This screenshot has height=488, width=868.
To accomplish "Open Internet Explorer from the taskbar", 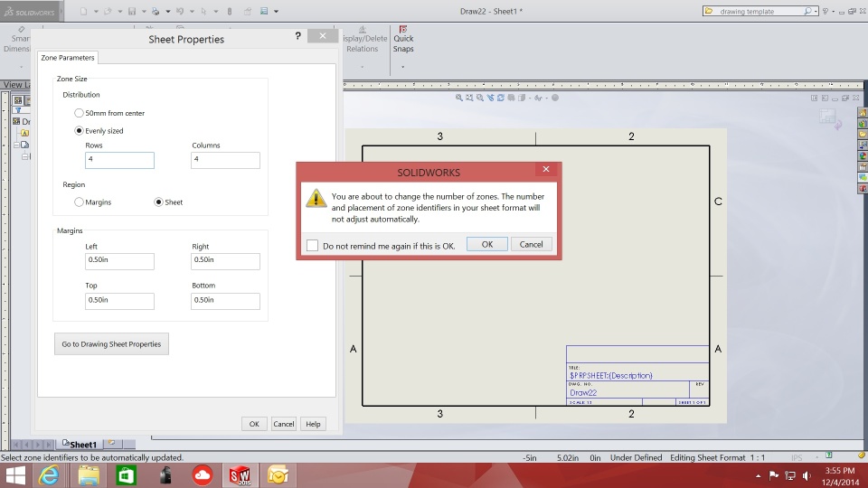I will coord(49,475).
